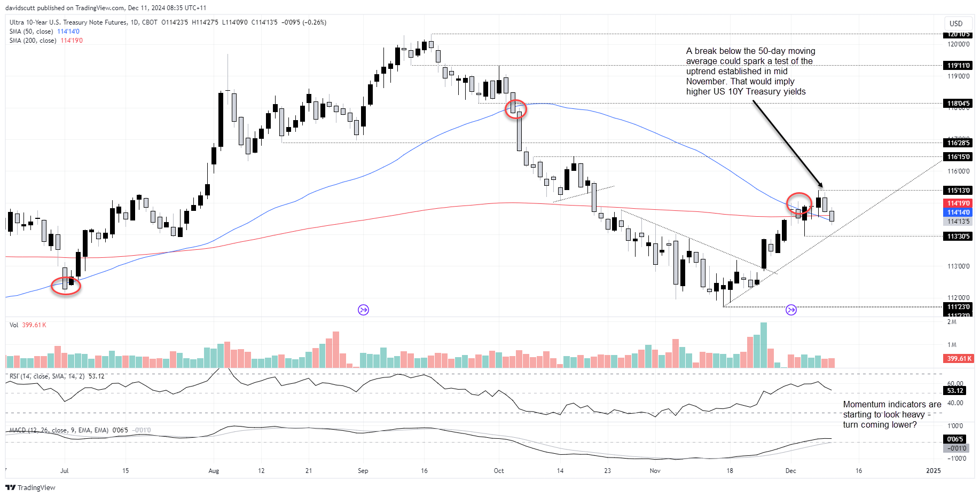Click the Sep label on the date axis
The image size is (980, 497).
[363, 471]
